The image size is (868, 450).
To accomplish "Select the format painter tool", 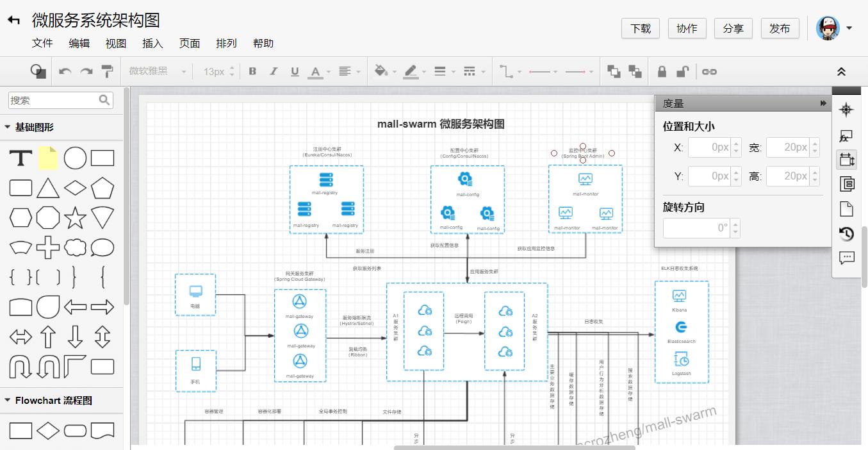I will click(107, 71).
